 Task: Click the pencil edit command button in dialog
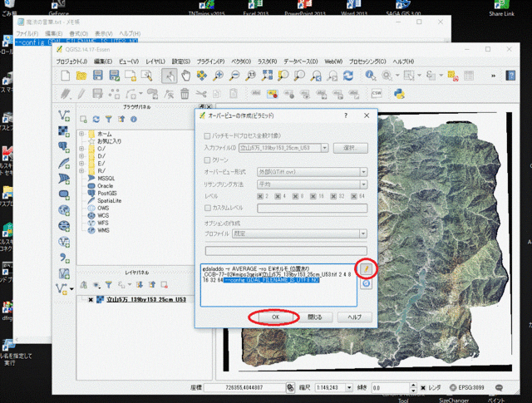point(366,269)
